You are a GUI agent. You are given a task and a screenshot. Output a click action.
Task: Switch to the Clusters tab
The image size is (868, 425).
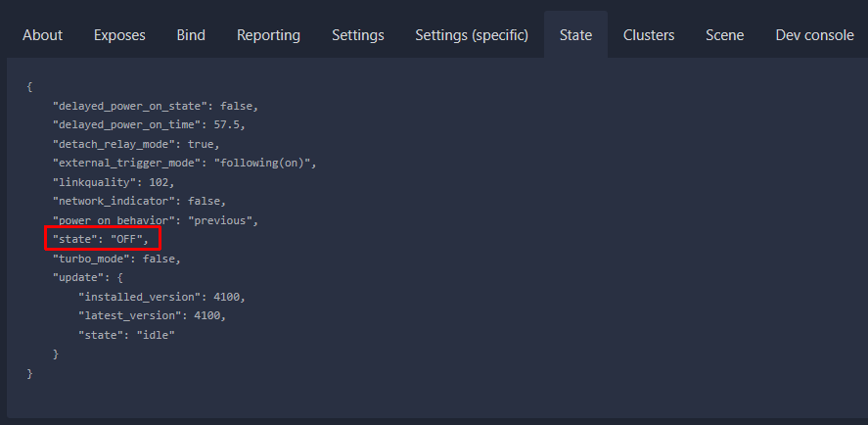(649, 35)
